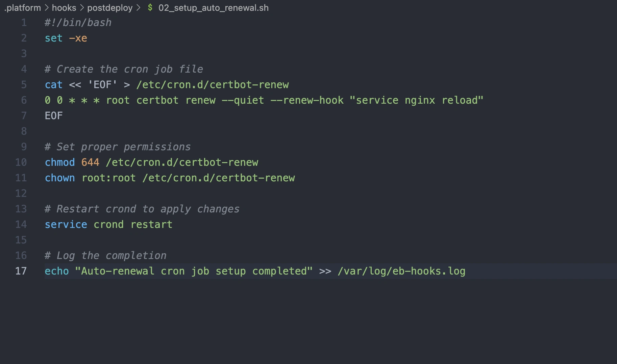Image resolution: width=617 pixels, height=364 pixels.
Task: Open the postdeploy breadcrumb segment
Action: (110, 8)
